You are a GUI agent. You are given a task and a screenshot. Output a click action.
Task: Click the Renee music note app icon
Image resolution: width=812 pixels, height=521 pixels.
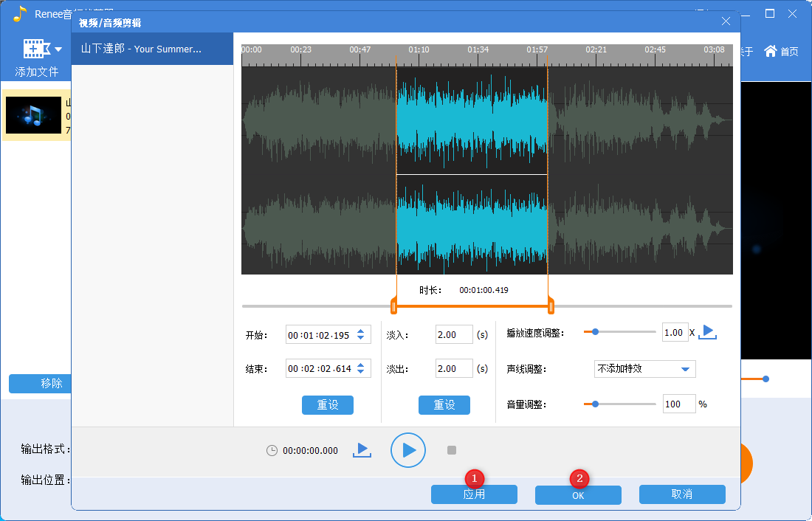tap(19, 13)
